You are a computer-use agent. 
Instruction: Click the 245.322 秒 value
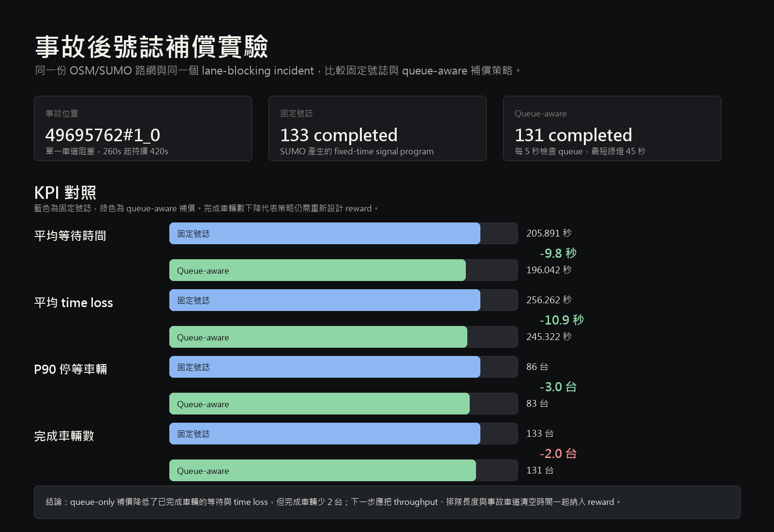coord(549,337)
